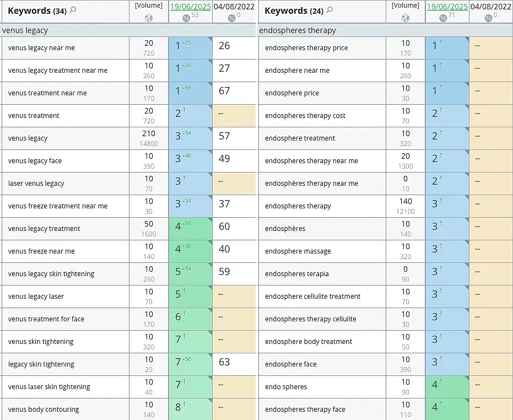Viewport: 513px width, 420px height.
Task: Open the right table's 19/06/2025 date link
Action: point(447,7)
